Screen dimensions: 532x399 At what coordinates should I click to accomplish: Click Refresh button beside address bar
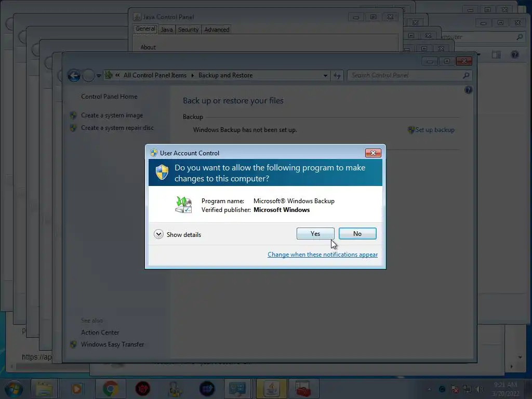[x=337, y=75]
